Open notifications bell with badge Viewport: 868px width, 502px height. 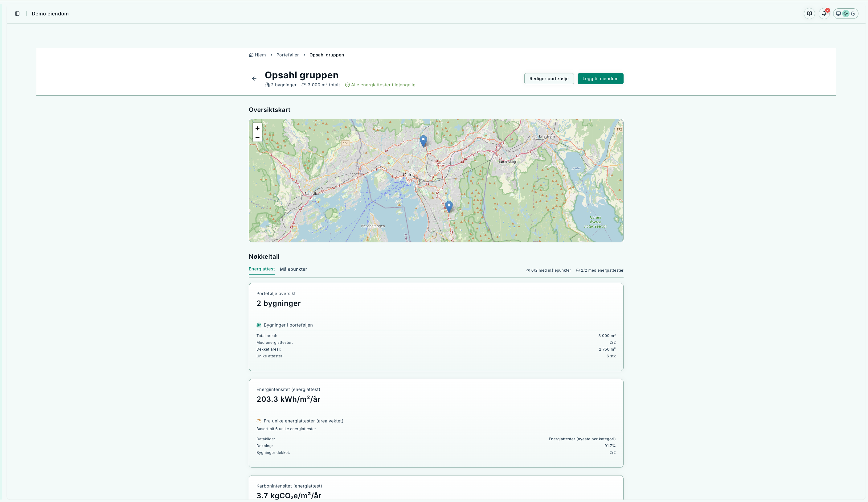(824, 14)
